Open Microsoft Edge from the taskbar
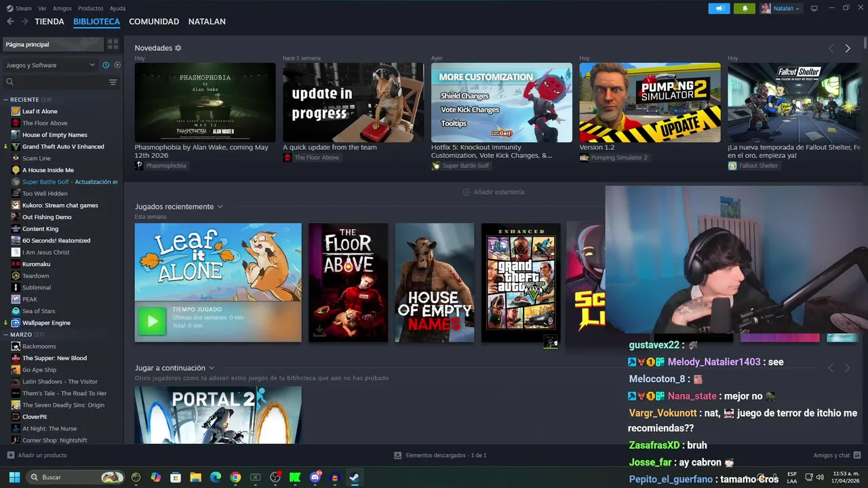Image resolution: width=868 pixels, height=488 pixels. click(216, 477)
